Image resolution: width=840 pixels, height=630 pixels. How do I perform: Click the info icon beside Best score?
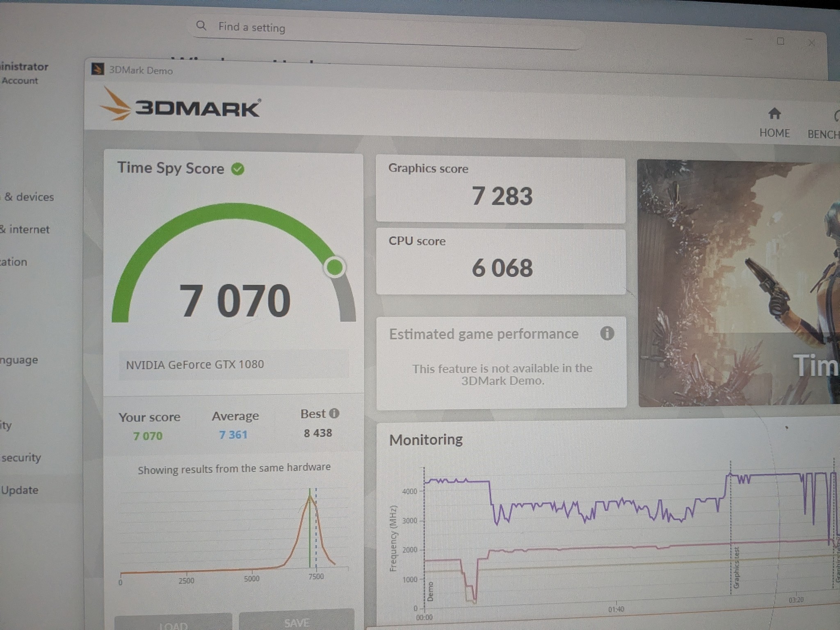click(x=334, y=413)
